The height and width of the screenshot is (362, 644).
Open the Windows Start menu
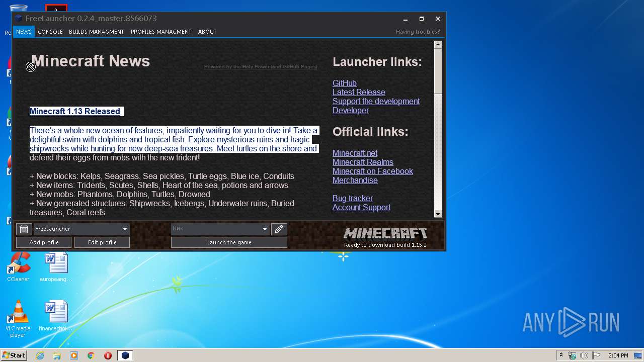tap(14, 355)
